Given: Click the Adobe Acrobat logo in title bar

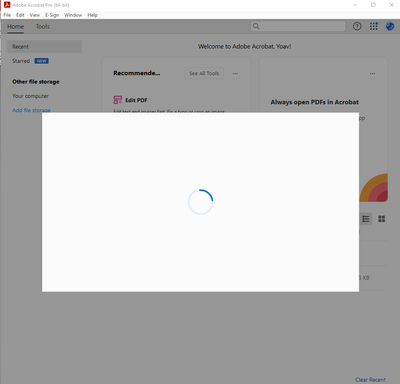Looking at the screenshot, I should 7,5.
